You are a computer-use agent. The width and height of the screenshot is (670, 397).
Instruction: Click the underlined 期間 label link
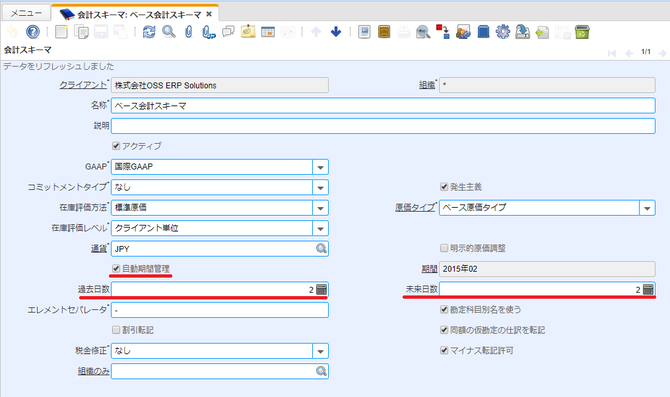(x=429, y=269)
